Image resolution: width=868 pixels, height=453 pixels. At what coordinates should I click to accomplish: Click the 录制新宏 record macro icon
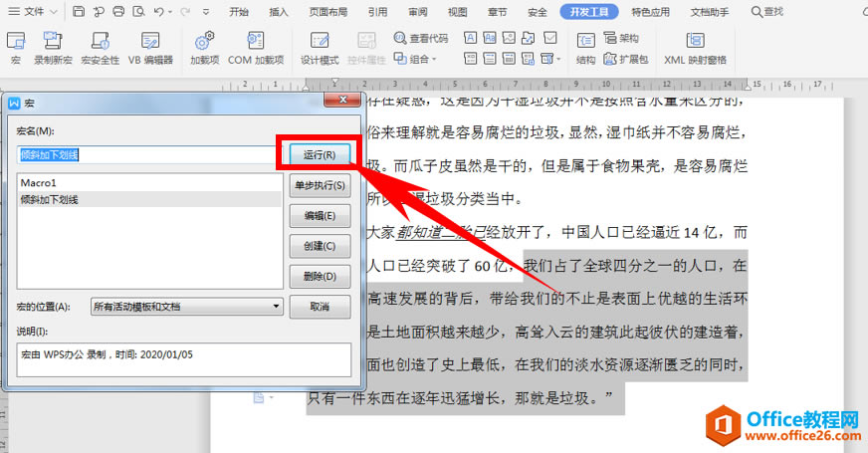pyautogui.click(x=53, y=48)
